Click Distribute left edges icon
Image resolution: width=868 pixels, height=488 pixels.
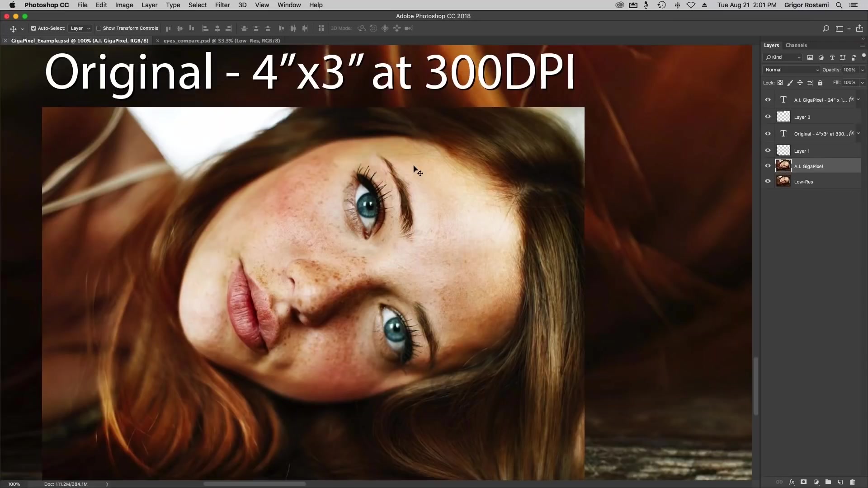click(x=281, y=28)
